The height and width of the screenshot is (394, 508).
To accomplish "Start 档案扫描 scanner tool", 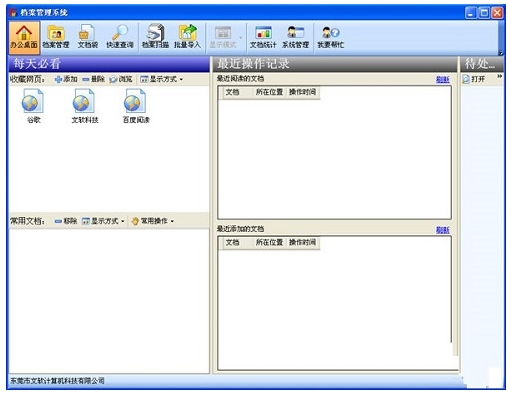I will [x=155, y=37].
